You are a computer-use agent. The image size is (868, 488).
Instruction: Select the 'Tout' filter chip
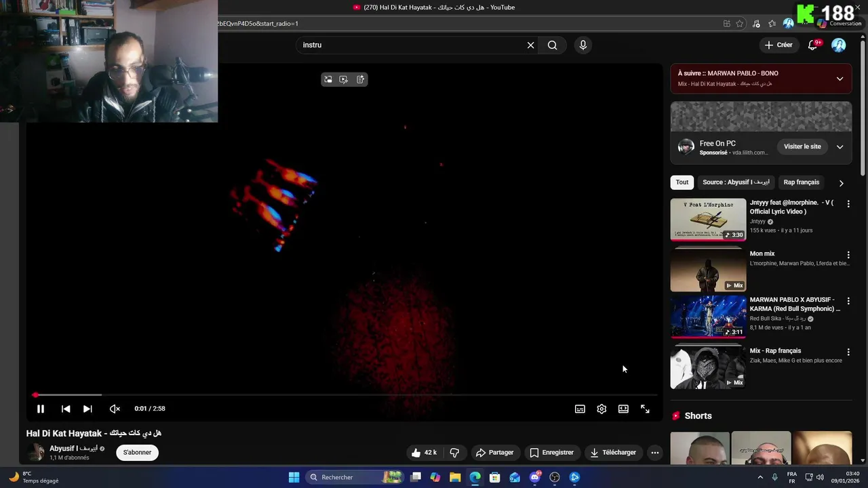click(682, 182)
